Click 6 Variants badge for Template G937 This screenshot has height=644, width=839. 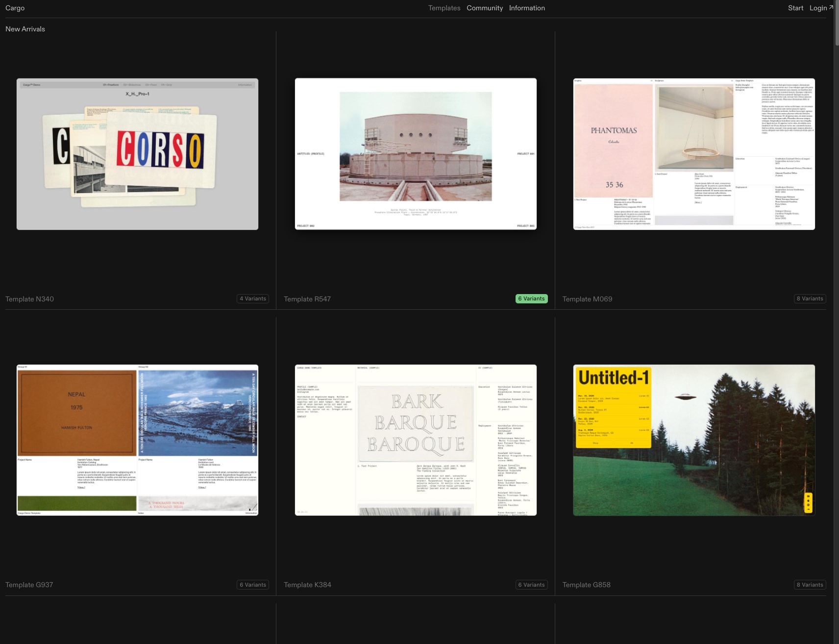tap(253, 585)
